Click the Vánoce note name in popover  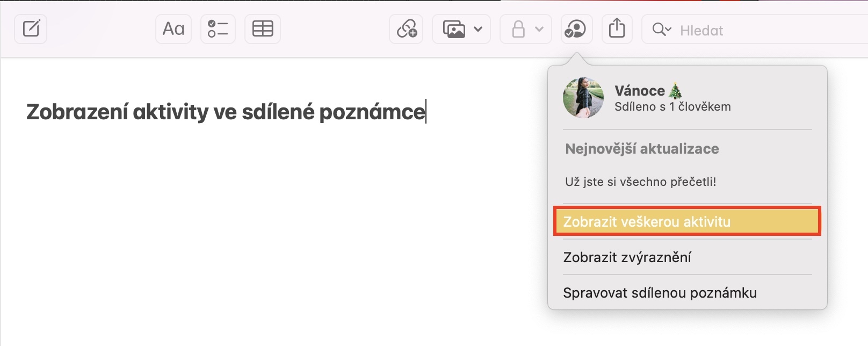pos(640,91)
